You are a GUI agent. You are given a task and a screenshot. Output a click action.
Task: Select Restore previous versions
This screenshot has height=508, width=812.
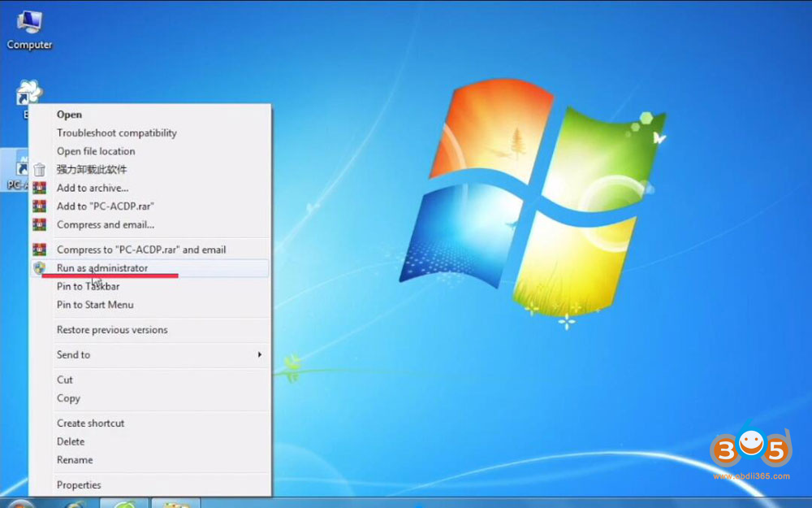pos(112,330)
